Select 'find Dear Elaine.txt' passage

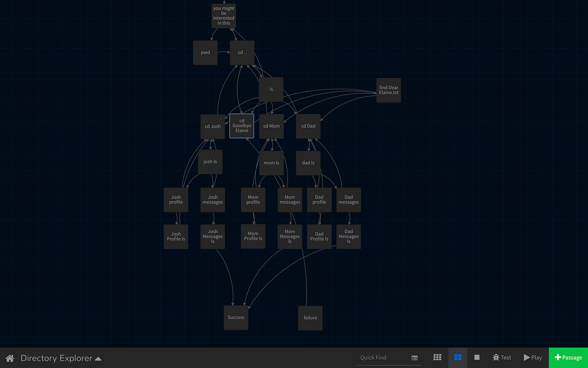click(389, 90)
